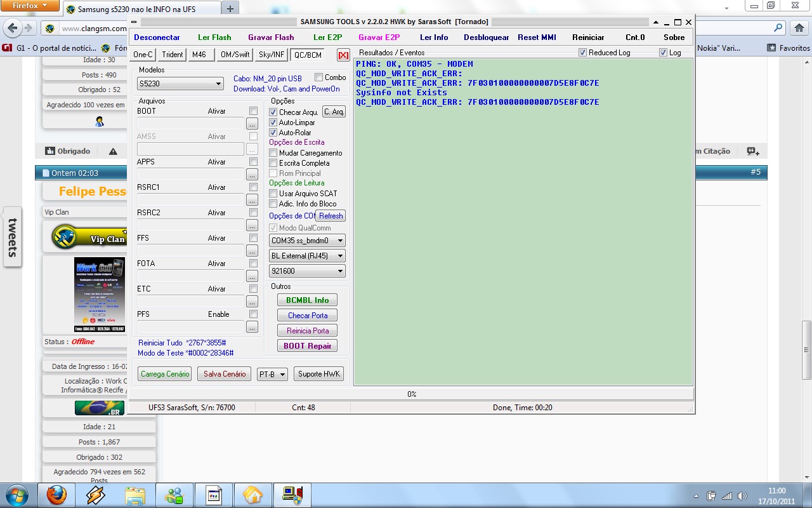This screenshot has height=508, width=812.
Task: Open the 921600 baud rate dropdown
Action: [307, 271]
